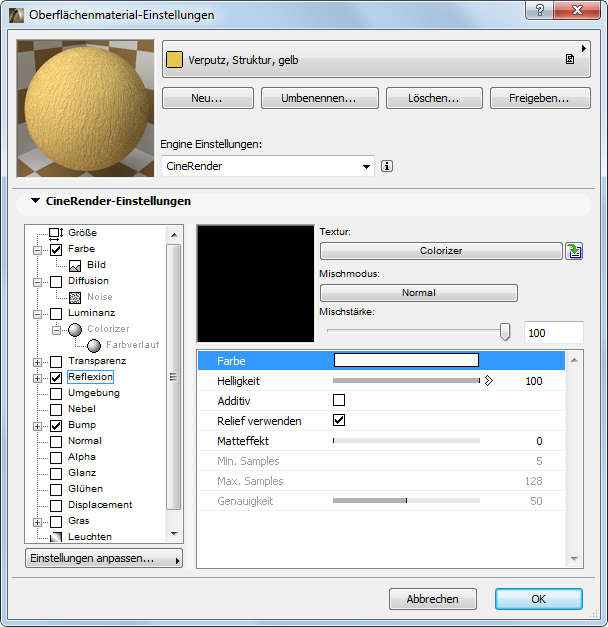Click the Helligkeit value 100
This screenshot has height=627, width=608.
coord(534,381)
